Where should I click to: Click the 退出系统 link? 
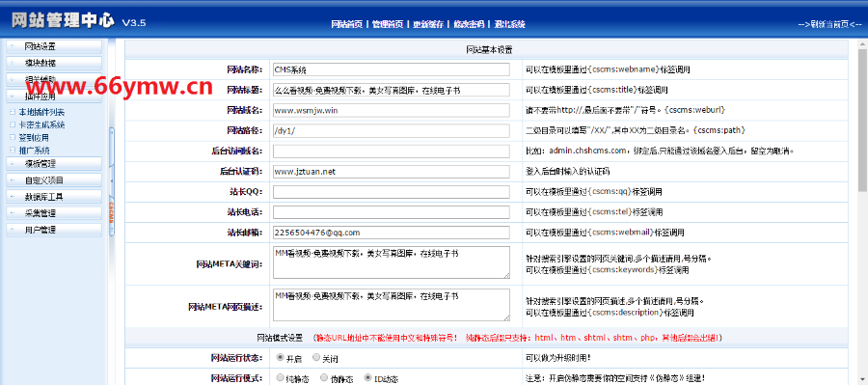pos(510,24)
